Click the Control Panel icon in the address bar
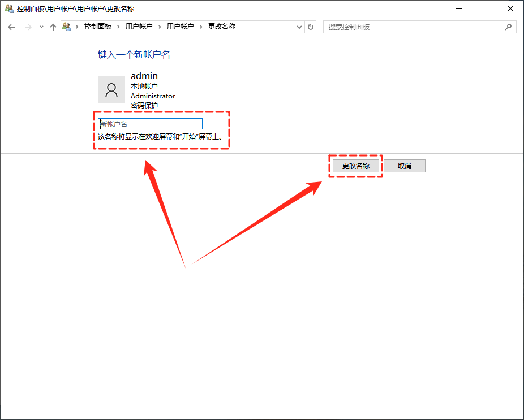 tap(66, 27)
